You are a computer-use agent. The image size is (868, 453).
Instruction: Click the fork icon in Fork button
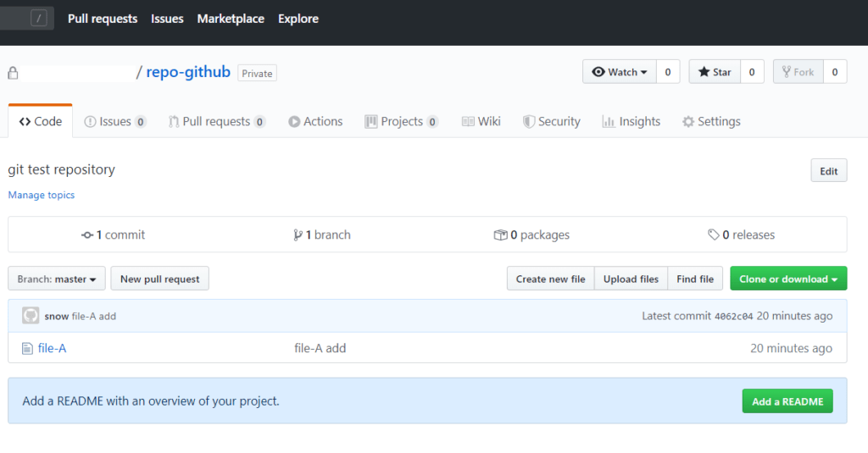pyautogui.click(x=786, y=72)
